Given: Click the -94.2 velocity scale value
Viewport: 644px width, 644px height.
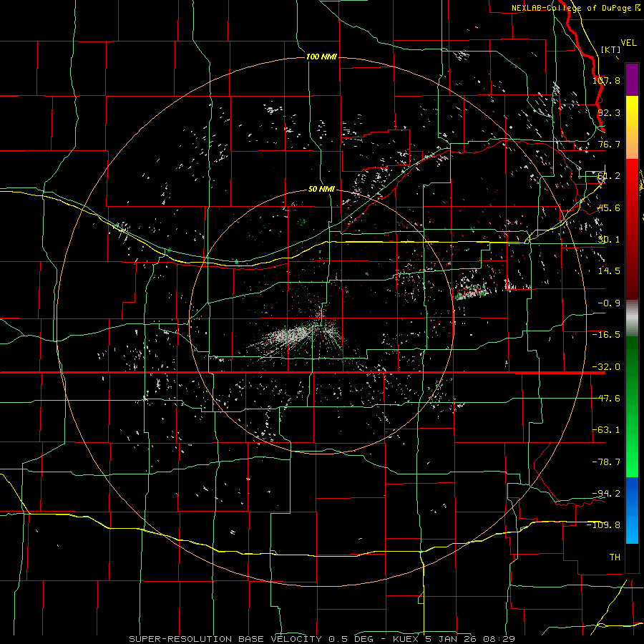Looking at the screenshot, I should pyautogui.click(x=606, y=493).
